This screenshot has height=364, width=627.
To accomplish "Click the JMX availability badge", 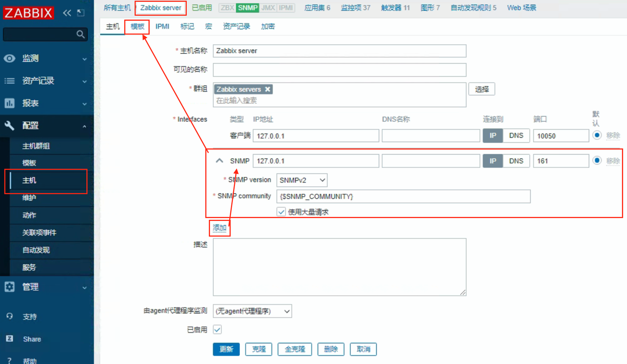I will point(268,8).
